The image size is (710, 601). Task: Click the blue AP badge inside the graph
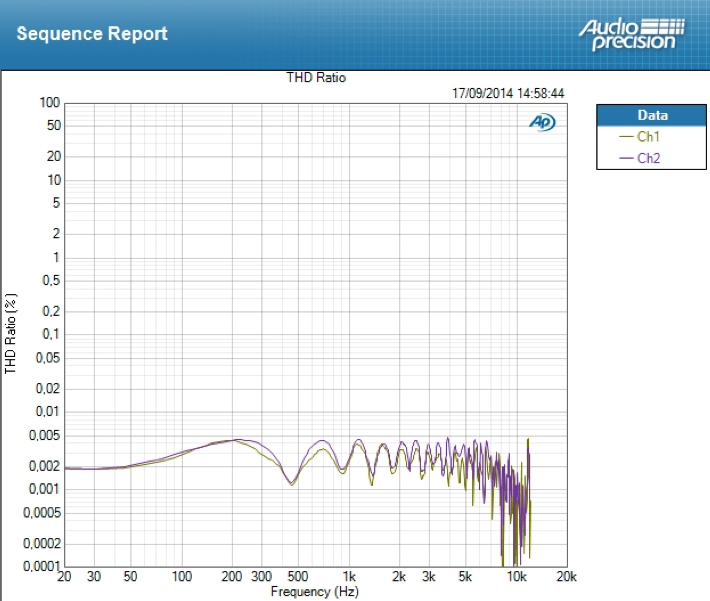(x=542, y=122)
